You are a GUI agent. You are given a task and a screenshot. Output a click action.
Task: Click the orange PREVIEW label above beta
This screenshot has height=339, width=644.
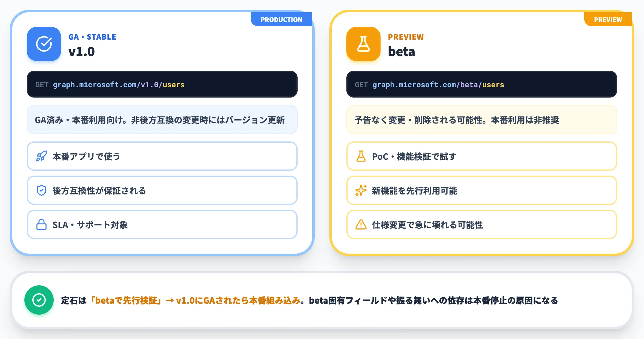pos(406,37)
